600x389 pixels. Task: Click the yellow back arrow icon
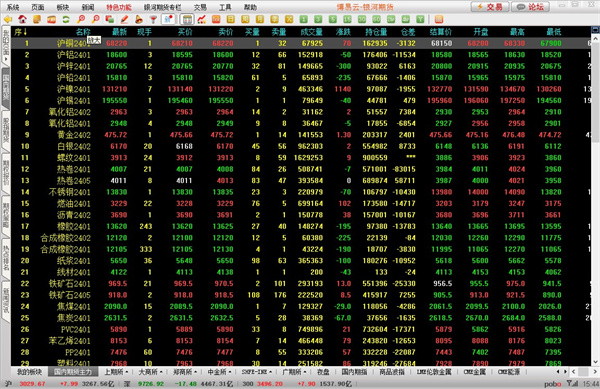click(8, 19)
